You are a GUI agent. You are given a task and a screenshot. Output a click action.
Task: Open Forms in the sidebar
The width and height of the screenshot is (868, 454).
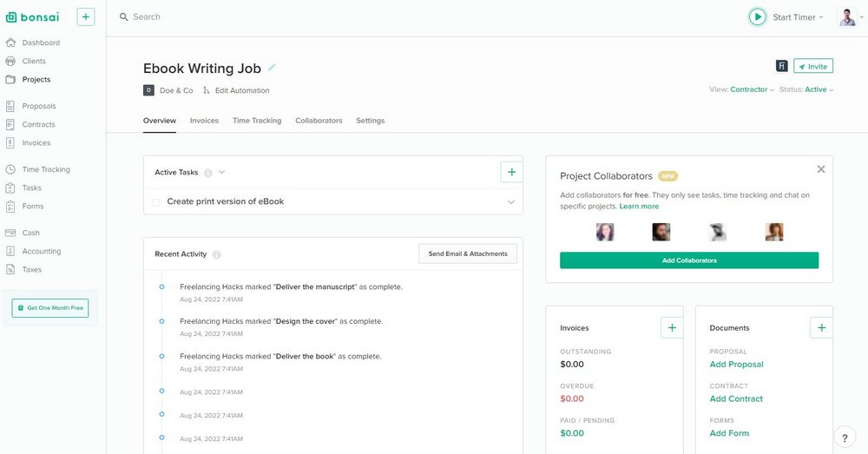coord(33,206)
